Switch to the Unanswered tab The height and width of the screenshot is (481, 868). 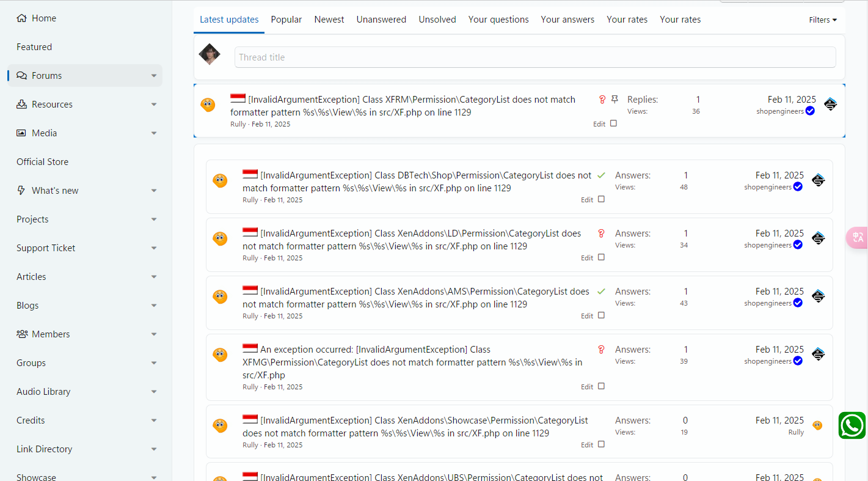381,20
